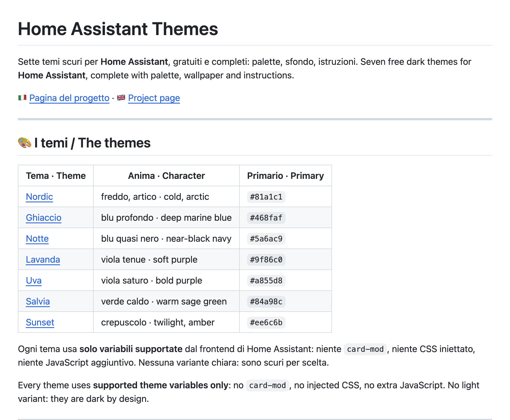Image resolution: width=510 pixels, height=420 pixels.
Task: Open the Pagina del progetto link
Action: pos(69,98)
